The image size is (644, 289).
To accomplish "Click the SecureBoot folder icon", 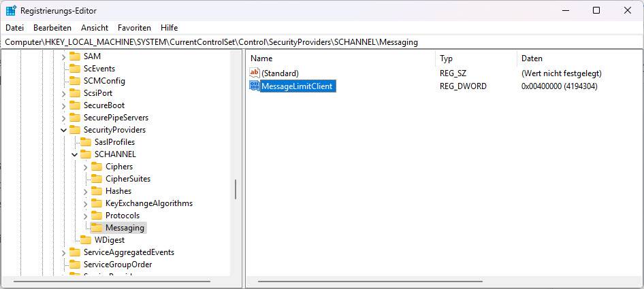I will [75, 105].
